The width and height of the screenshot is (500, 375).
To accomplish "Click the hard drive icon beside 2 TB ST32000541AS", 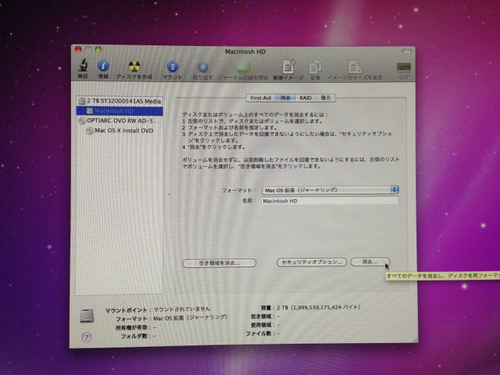I will click(81, 101).
